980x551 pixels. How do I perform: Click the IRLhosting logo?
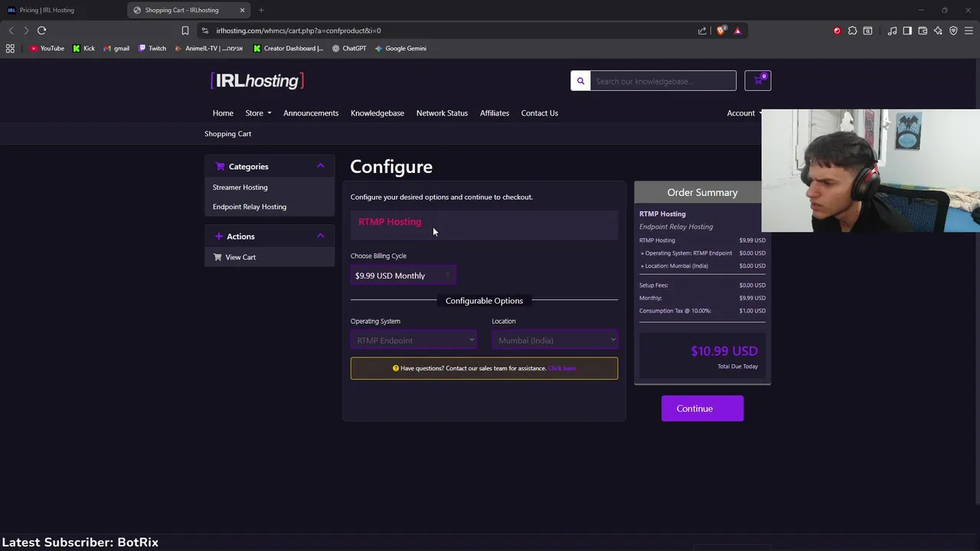point(257,81)
